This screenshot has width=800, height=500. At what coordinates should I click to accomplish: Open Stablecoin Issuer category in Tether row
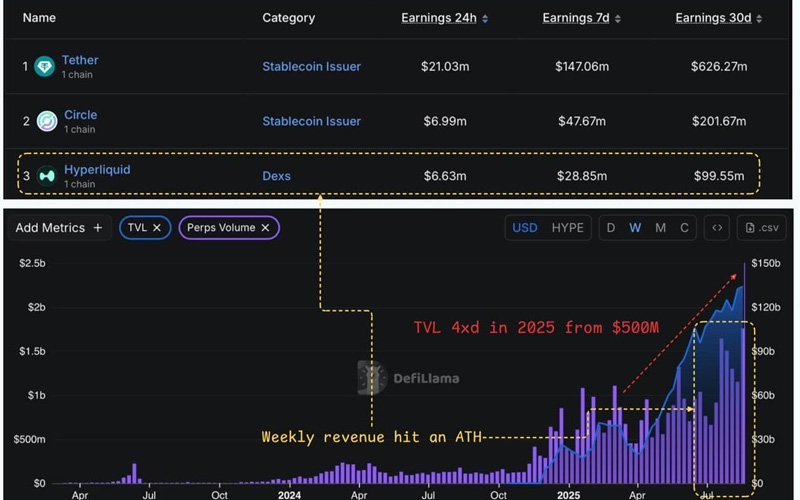point(311,66)
